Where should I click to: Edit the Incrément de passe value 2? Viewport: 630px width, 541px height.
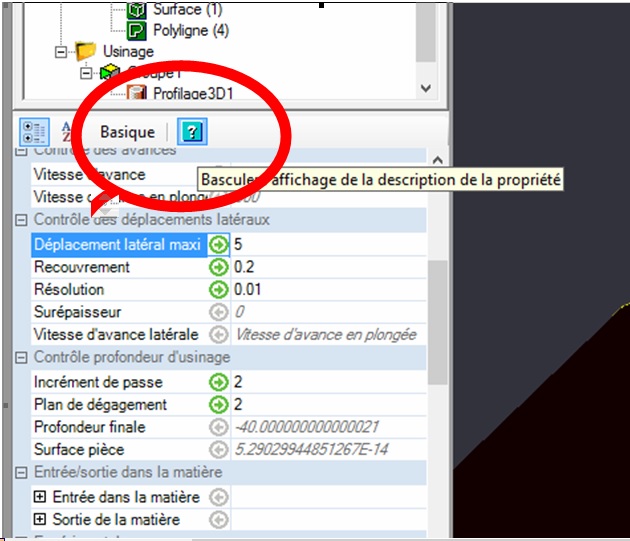[x=329, y=382]
